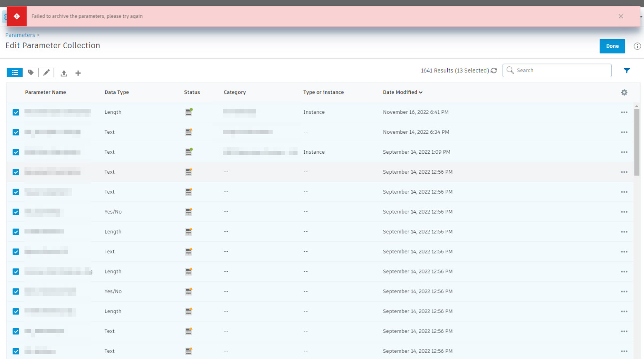Show page information via the info icon
The width and height of the screenshot is (644, 359).
[x=637, y=46]
